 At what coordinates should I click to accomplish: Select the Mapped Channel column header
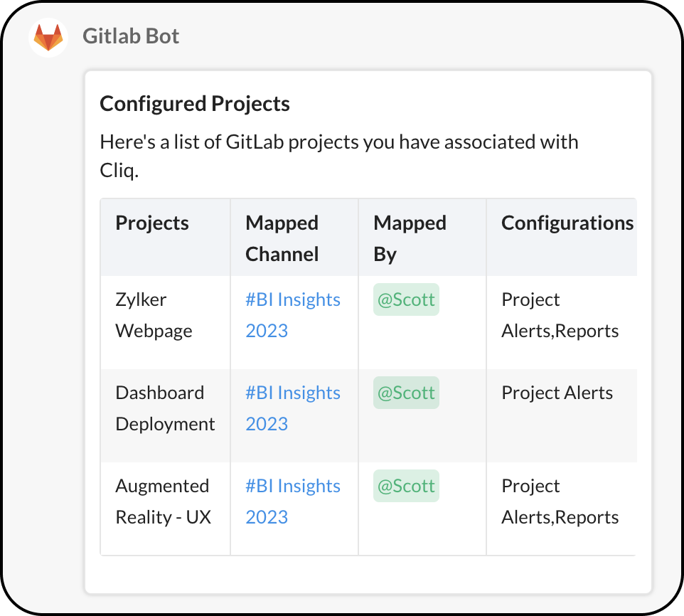click(282, 238)
